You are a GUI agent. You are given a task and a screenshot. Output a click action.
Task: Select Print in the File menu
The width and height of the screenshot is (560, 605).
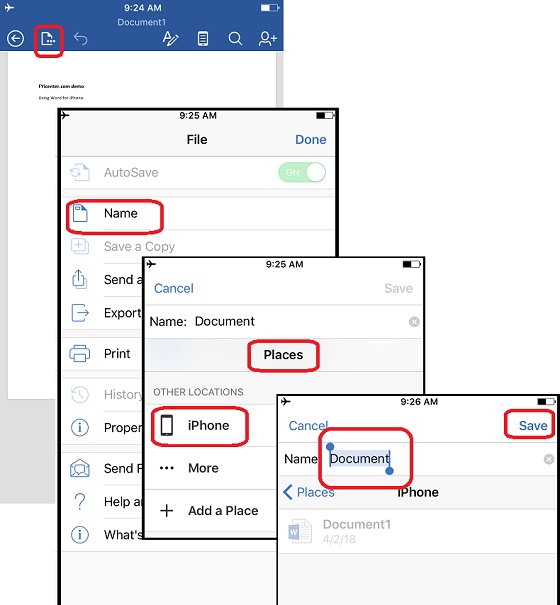point(117,353)
